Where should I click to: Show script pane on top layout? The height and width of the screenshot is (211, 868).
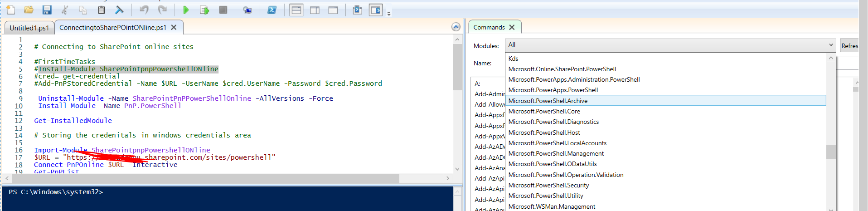click(296, 10)
